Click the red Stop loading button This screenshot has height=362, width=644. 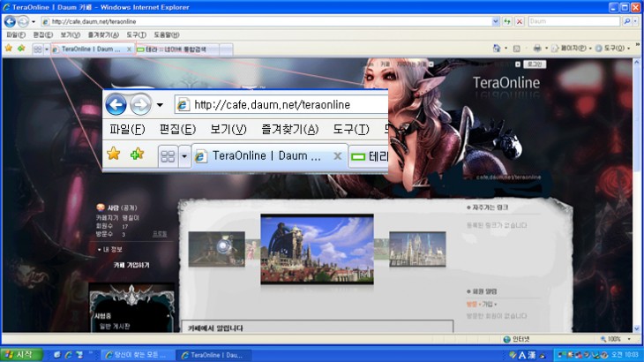[x=519, y=20]
